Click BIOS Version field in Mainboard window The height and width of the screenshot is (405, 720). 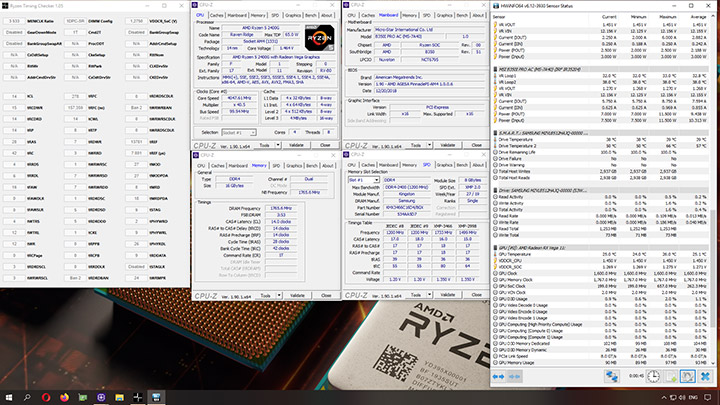[428, 84]
